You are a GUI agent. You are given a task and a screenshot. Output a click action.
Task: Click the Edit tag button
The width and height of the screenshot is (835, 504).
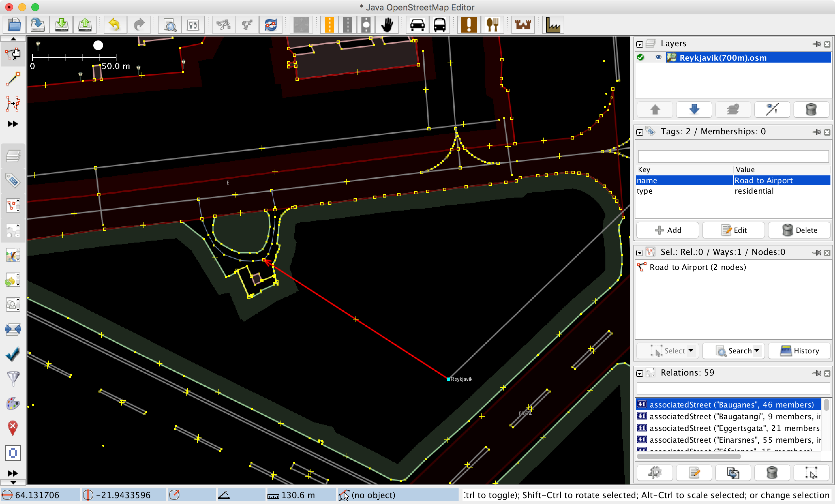733,230
